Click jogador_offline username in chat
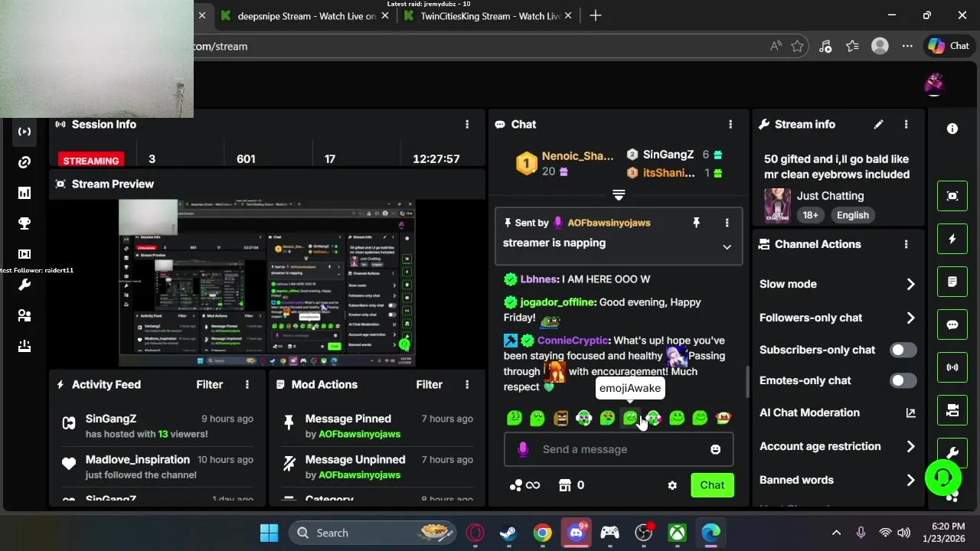The image size is (980, 551). tap(557, 302)
